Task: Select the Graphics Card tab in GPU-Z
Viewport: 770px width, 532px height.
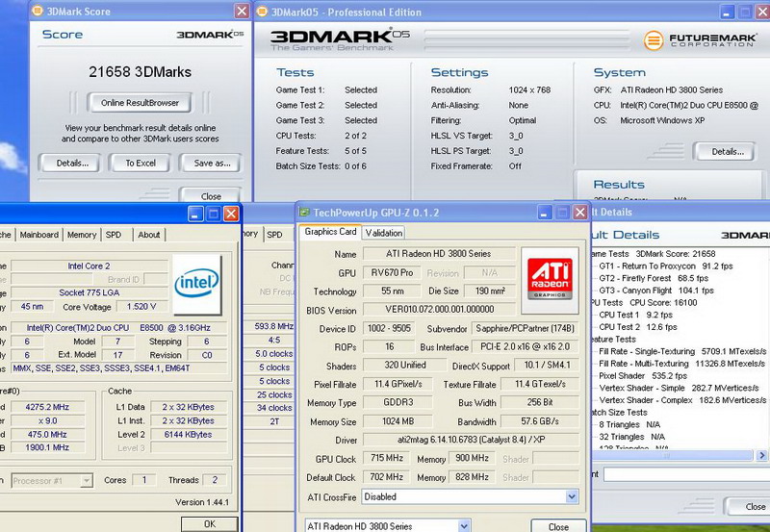Action: pyautogui.click(x=330, y=232)
